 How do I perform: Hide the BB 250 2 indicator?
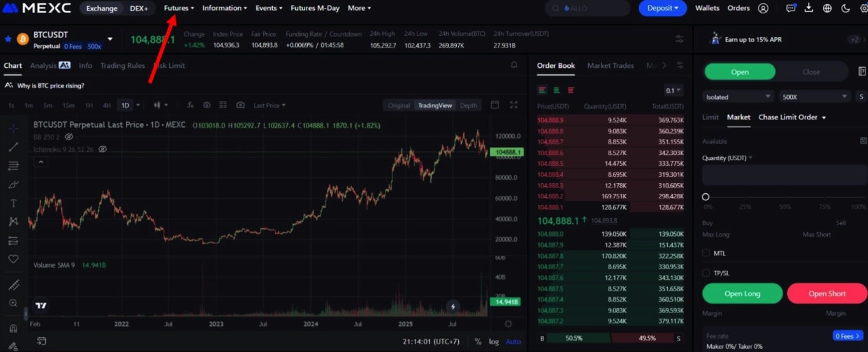[x=69, y=137]
